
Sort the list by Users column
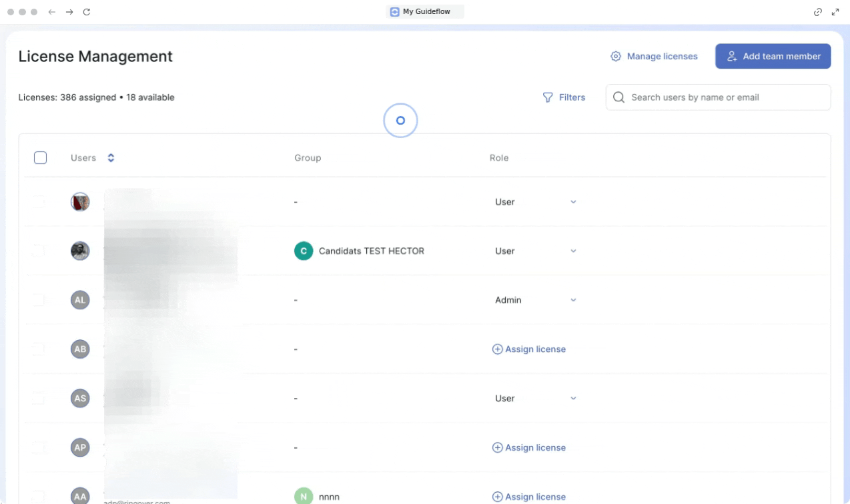coord(111,158)
